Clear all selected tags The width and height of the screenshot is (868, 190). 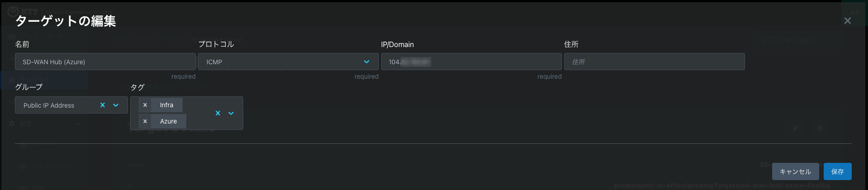pos(218,113)
